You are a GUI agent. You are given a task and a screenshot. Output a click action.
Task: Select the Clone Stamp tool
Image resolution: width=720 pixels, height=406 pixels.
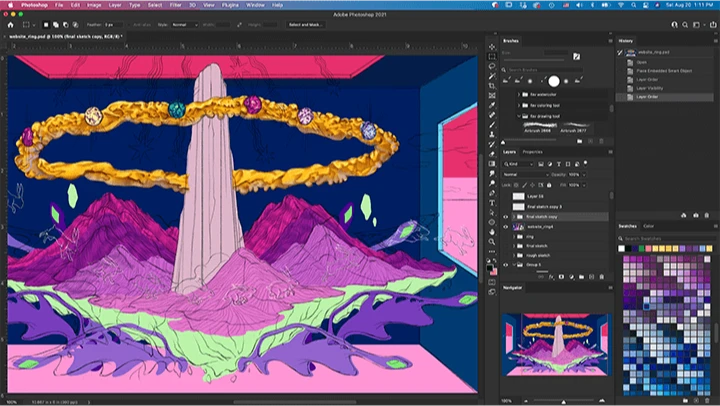(x=492, y=135)
